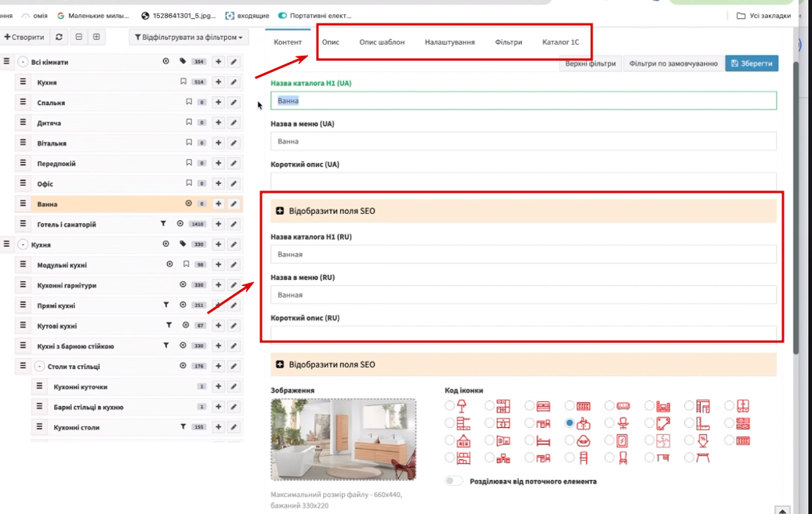812x514 pixels.
Task: Grab the drag handle of Кухонні куточки row
Action: pos(39,386)
